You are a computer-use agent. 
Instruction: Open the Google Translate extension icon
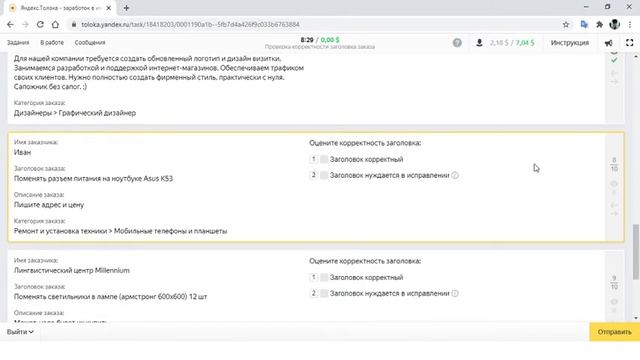[584, 24]
